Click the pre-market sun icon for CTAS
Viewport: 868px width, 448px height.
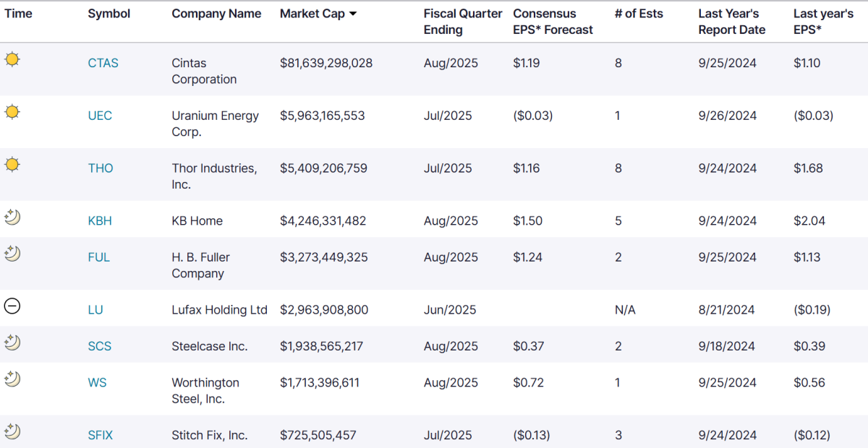pyautogui.click(x=12, y=60)
